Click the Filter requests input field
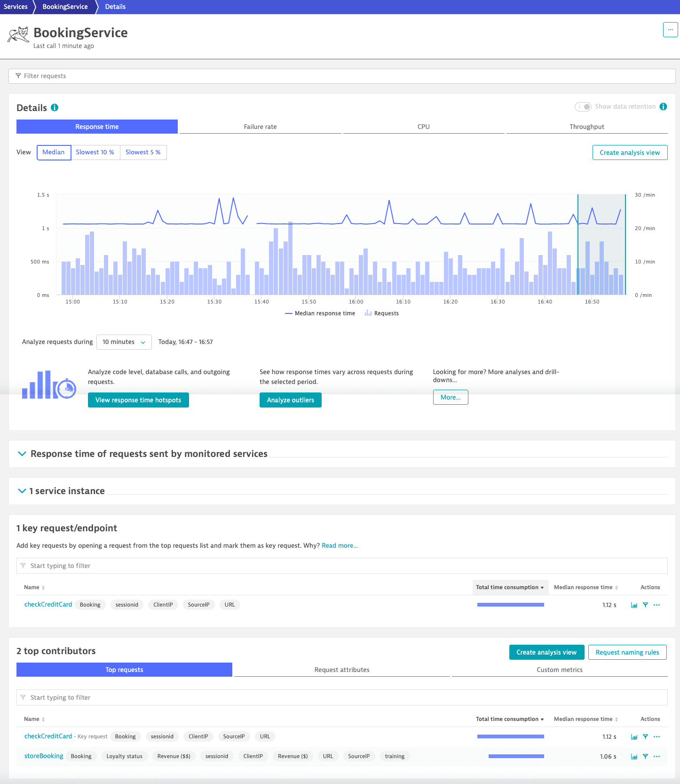680x784 pixels. pos(342,76)
